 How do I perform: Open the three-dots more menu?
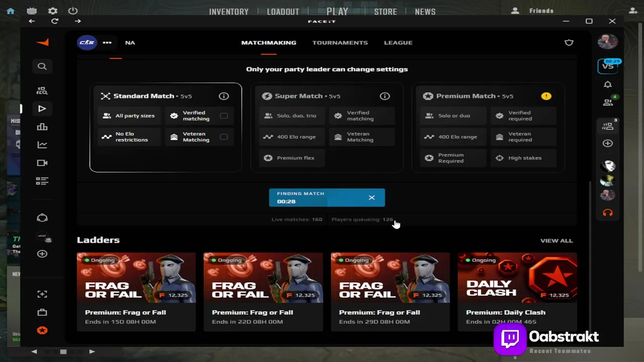click(x=107, y=43)
